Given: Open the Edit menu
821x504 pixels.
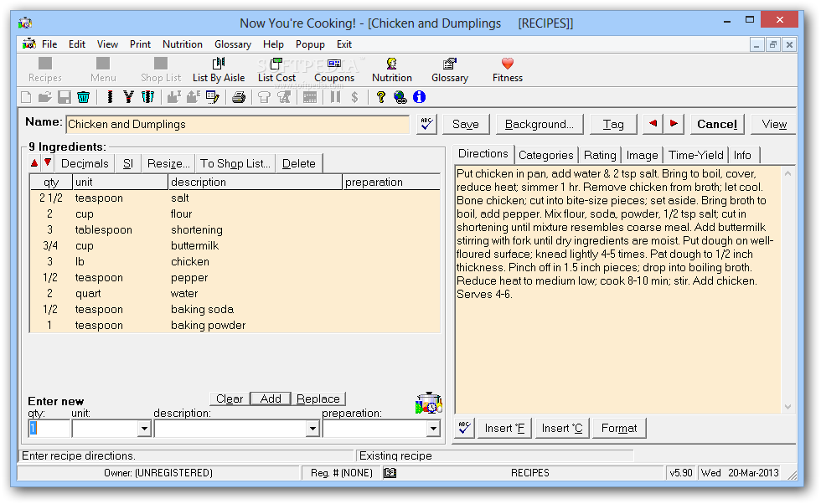Looking at the screenshot, I should pyautogui.click(x=77, y=44).
